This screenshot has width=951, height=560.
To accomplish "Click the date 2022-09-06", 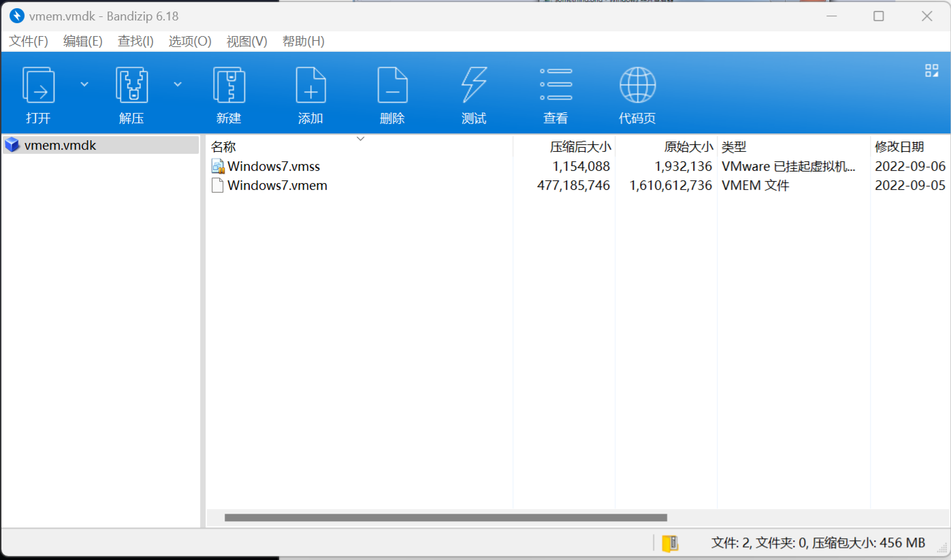I will point(910,166).
